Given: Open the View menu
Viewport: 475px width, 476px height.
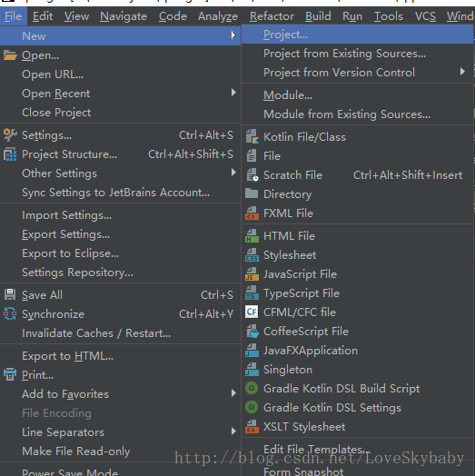Looking at the screenshot, I should (76, 16).
